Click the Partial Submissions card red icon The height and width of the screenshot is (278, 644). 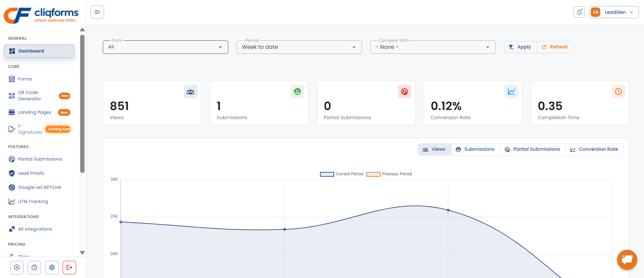click(405, 92)
